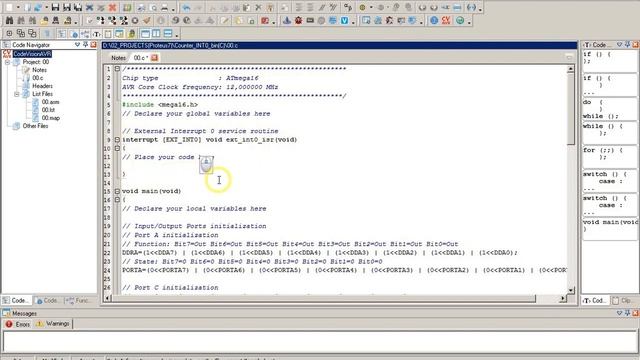The height and width of the screenshot is (360, 640).
Task: Click the 'for (;;) {' code template
Action: click(610, 157)
